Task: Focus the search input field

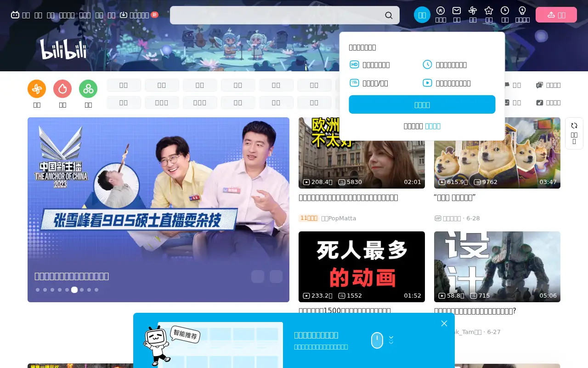Action: 285,15
